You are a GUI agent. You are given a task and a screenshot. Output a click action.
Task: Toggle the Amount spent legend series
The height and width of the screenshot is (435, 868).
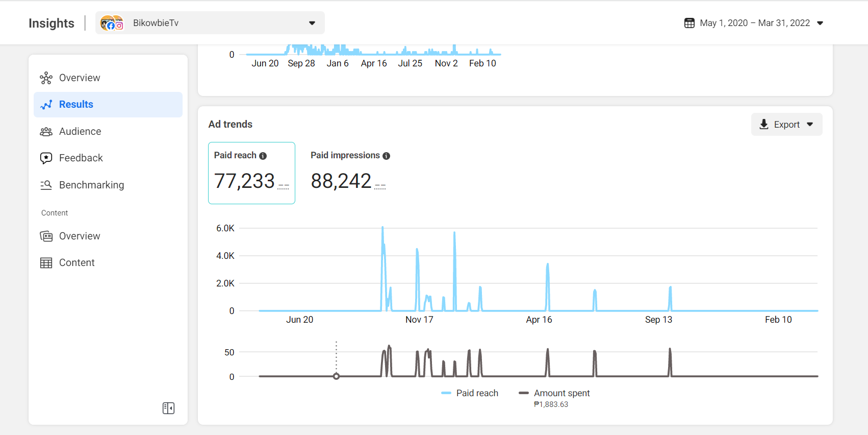[554, 393]
